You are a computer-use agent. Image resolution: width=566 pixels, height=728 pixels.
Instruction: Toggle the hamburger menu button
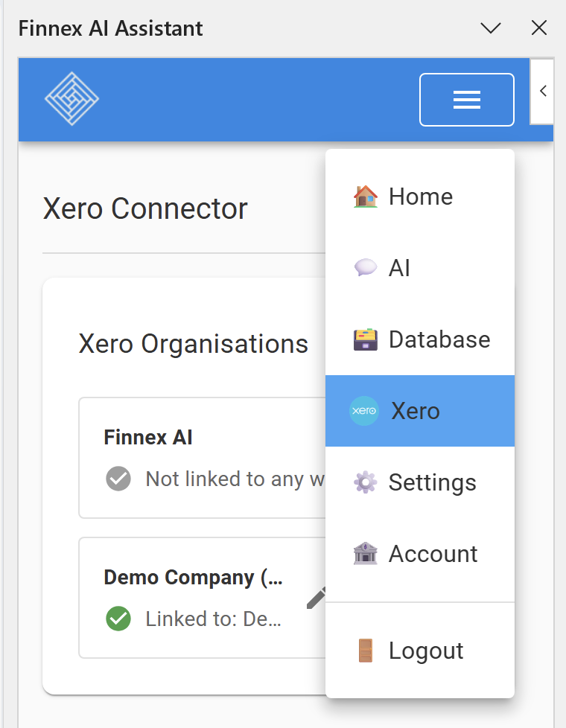click(466, 99)
